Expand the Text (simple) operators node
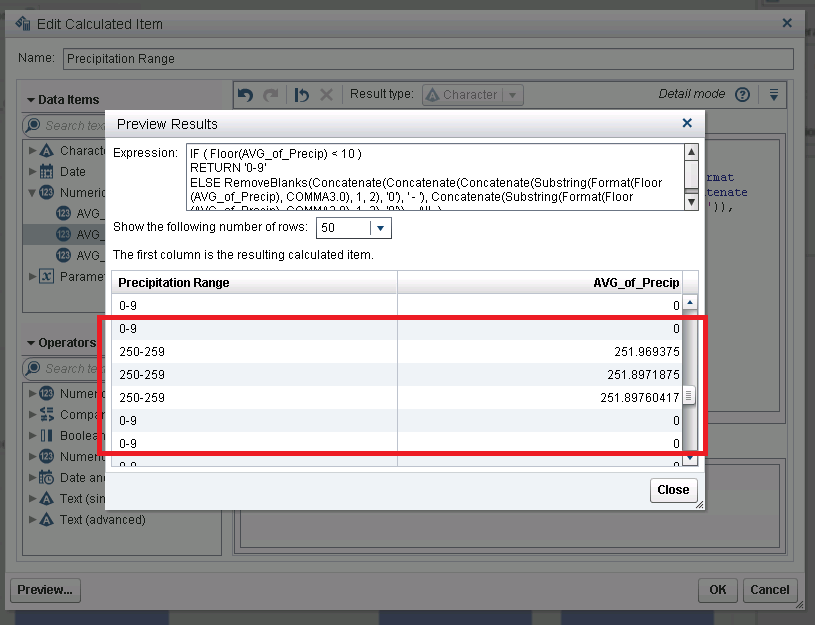The height and width of the screenshot is (625, 815). coord(32,498)
